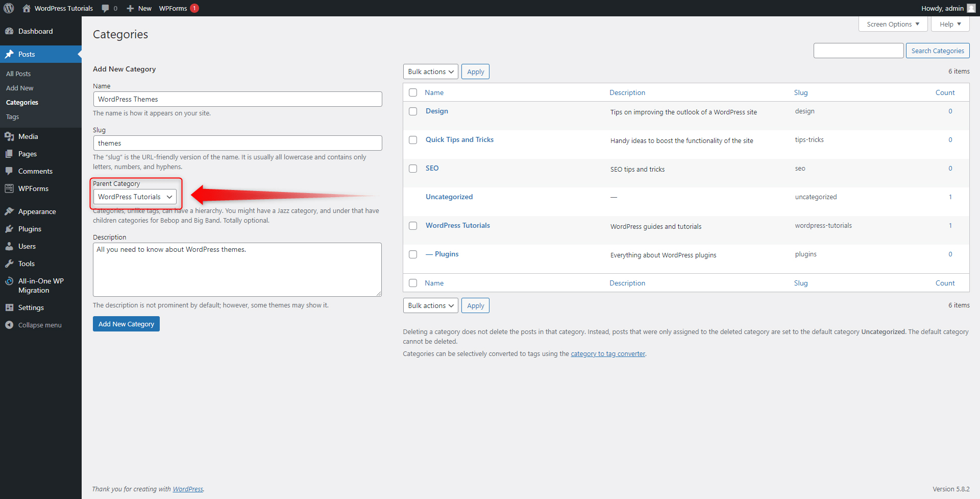This screenshot has width=980, height=499.
Task: Open Add New submenu under Posts
Action: click(x=20, y=88)
